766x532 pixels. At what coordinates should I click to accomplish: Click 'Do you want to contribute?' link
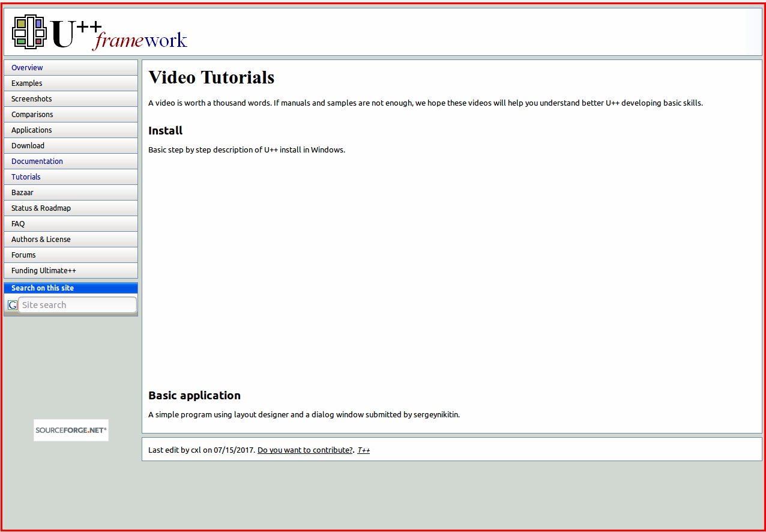click(x=305, y=450)
